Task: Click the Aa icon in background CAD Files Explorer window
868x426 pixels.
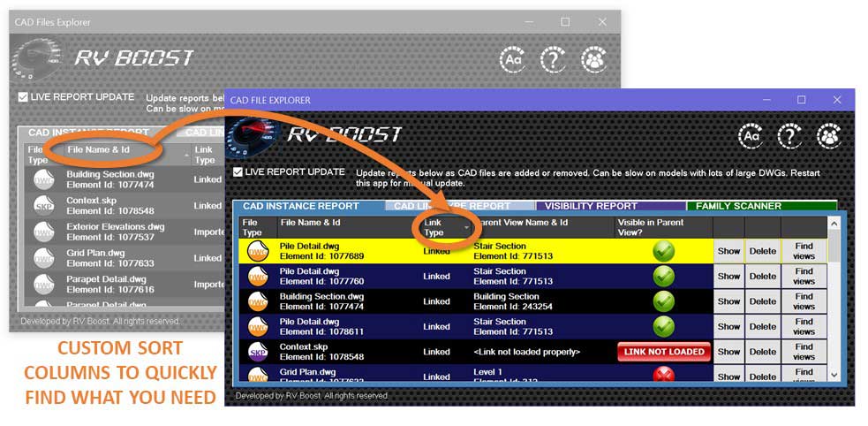Action: pos(513,59)
